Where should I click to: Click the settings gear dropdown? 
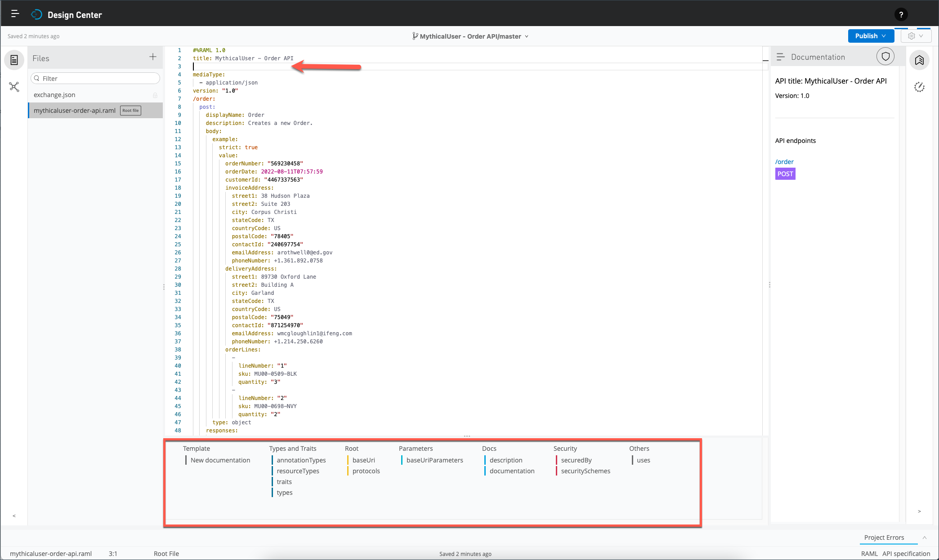point(916,36)
